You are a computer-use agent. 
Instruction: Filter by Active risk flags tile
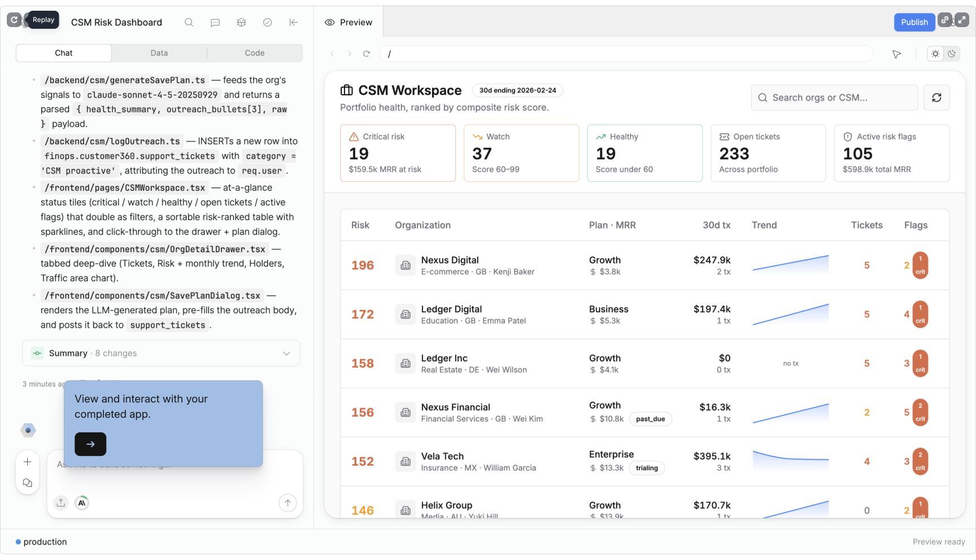tap(892, 153)
